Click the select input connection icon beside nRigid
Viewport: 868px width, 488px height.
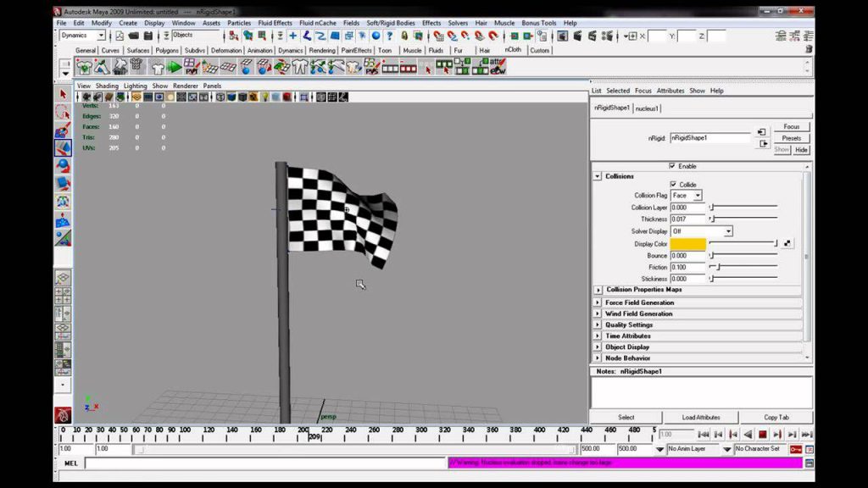click(762, 132)
